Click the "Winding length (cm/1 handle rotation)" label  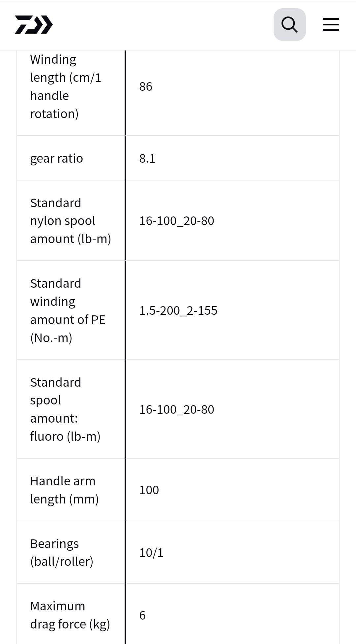66,86
